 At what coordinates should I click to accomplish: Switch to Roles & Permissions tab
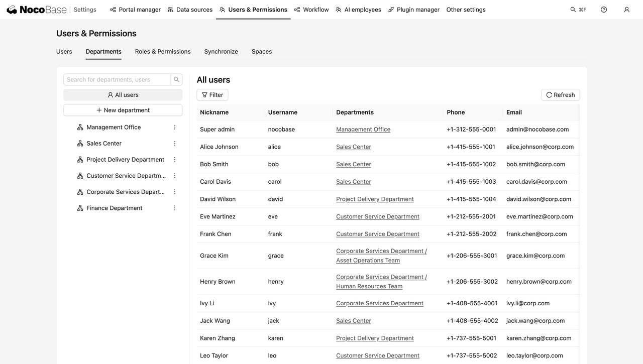(163, 51)
